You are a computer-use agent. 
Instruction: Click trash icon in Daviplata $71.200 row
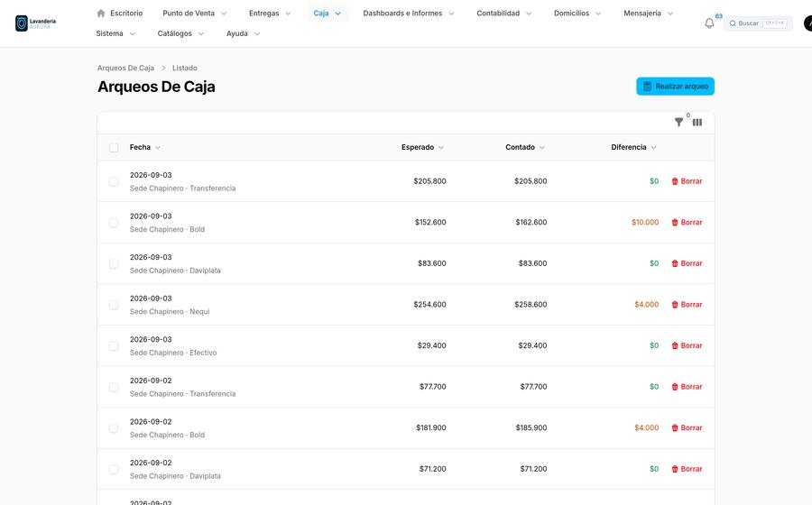[675, 469]
